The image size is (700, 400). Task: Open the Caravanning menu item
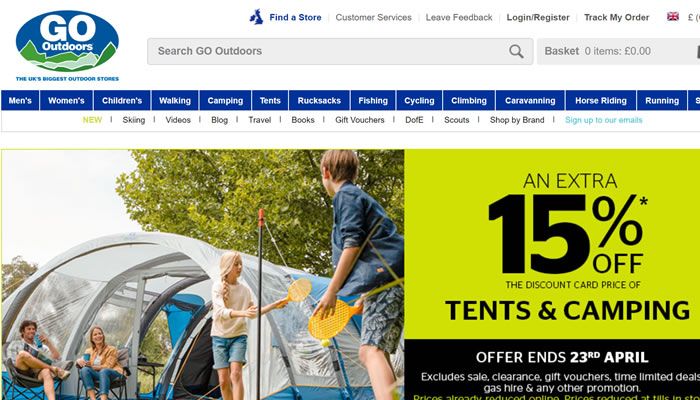(530, 100)
